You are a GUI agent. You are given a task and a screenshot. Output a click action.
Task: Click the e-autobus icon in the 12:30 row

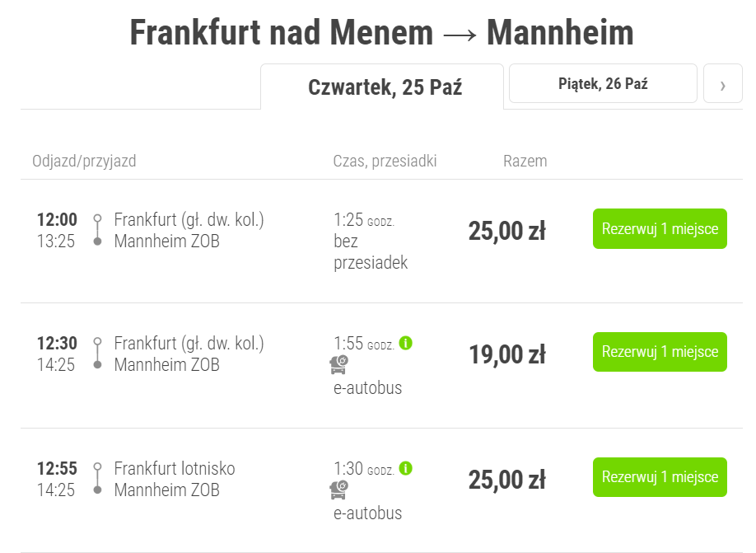tap(339, 365)
